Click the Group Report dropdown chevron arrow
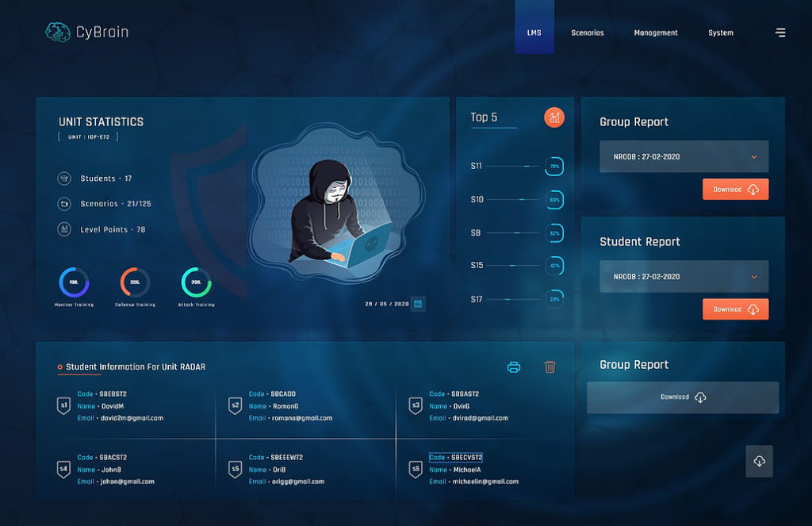 756,156
